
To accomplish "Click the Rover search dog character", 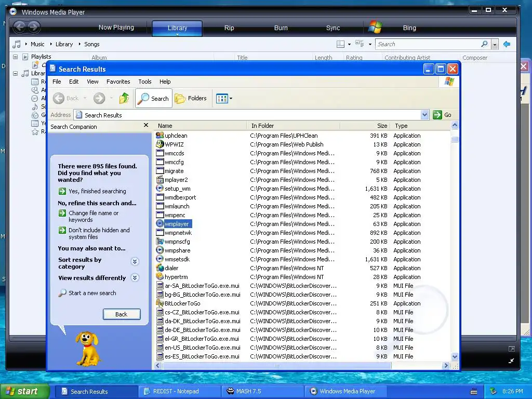I will tap(88, 349).
